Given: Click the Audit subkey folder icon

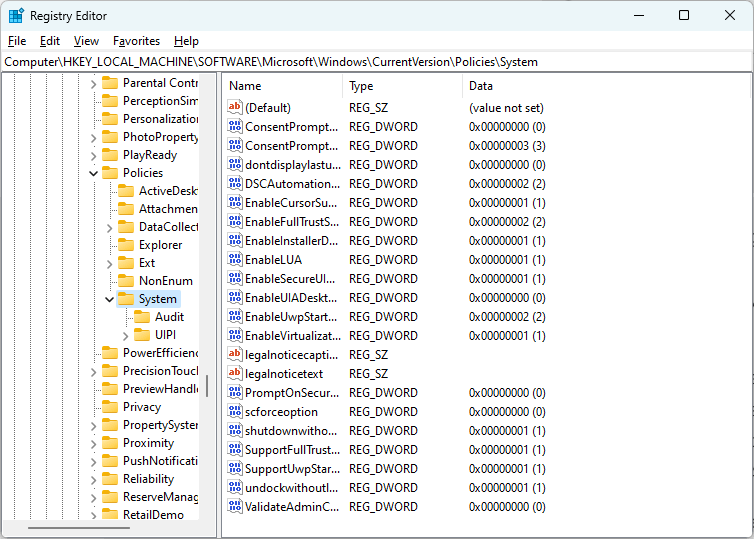Looking at the screenshot, I should coord(142,317).
